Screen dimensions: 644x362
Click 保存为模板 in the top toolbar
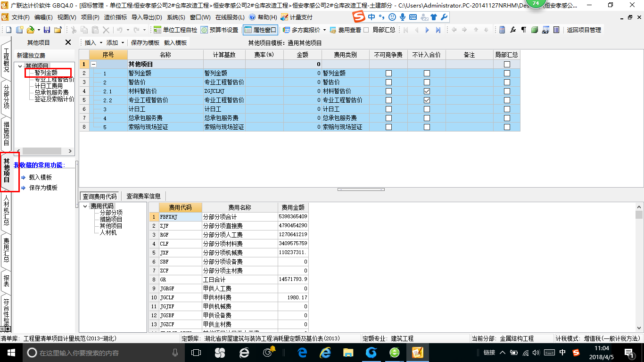pos(145,42)
